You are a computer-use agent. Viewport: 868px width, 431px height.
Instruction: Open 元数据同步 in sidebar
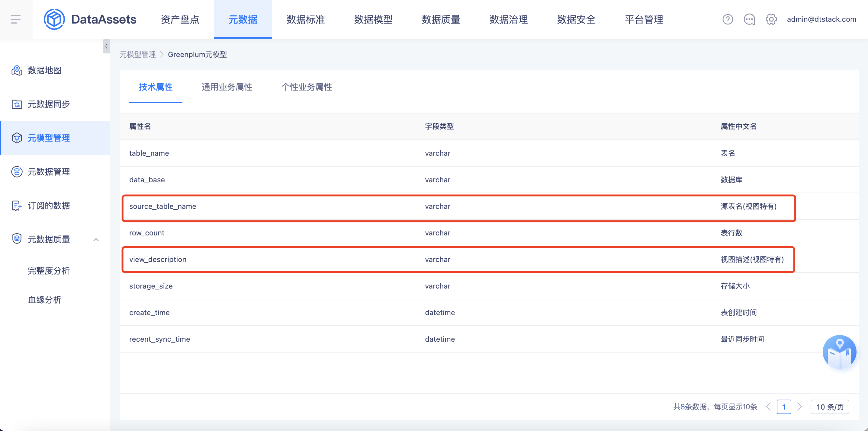[x=49, y=104]
